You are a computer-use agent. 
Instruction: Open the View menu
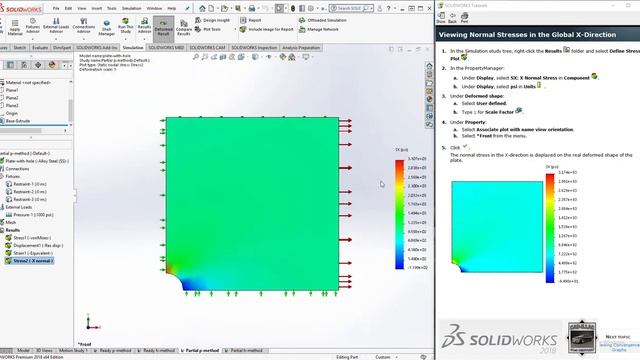(x=82, y=8)
